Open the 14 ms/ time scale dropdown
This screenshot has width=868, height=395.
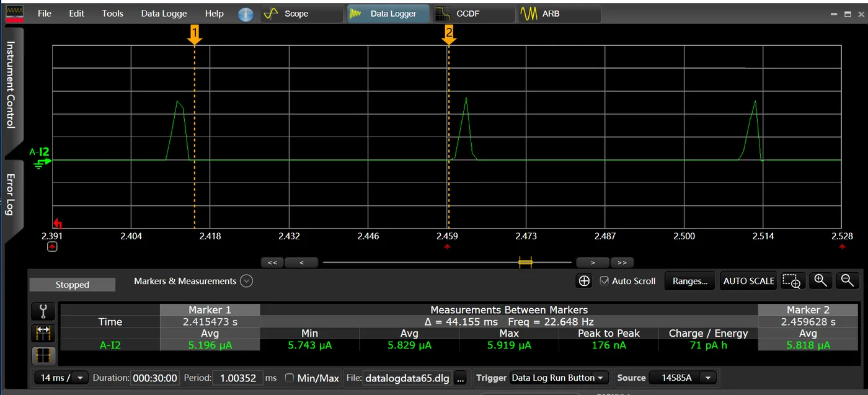[x=61, y=378]
